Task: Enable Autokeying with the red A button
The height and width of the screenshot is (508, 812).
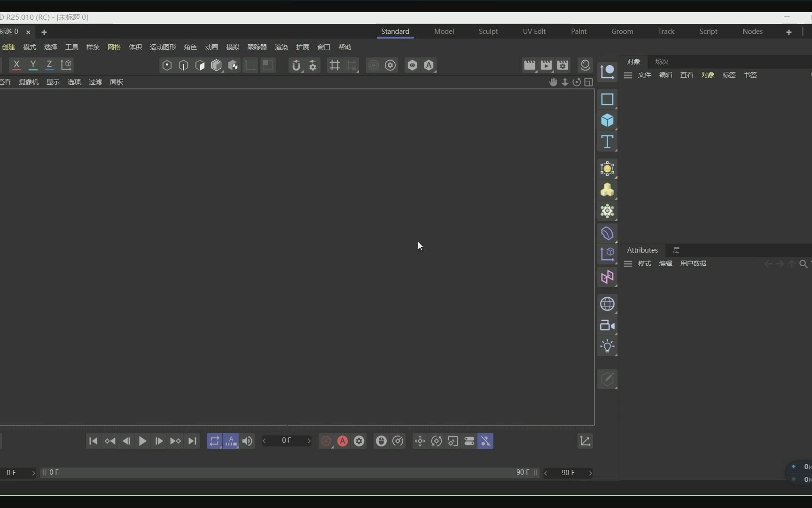Action: (x=343, y=441)
